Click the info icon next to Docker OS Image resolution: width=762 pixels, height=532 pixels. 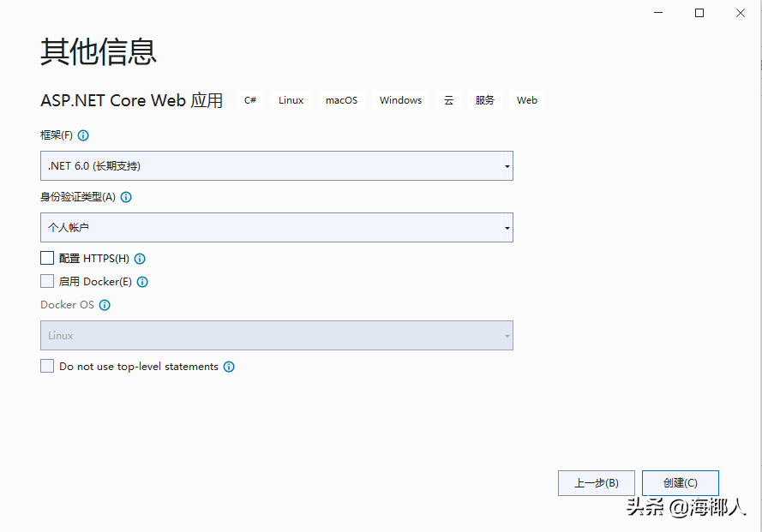tap(105, 305)
